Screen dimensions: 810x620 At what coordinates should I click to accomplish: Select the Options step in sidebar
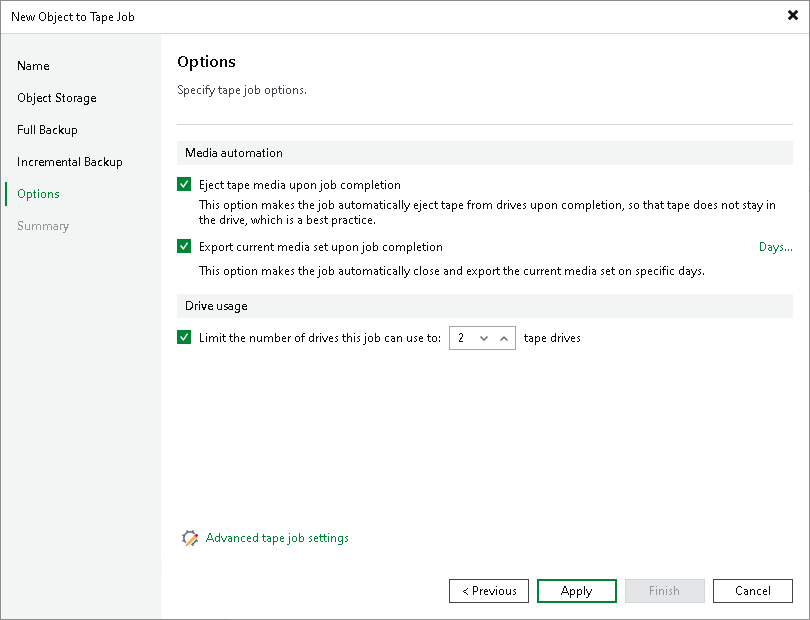click(38, 194)
